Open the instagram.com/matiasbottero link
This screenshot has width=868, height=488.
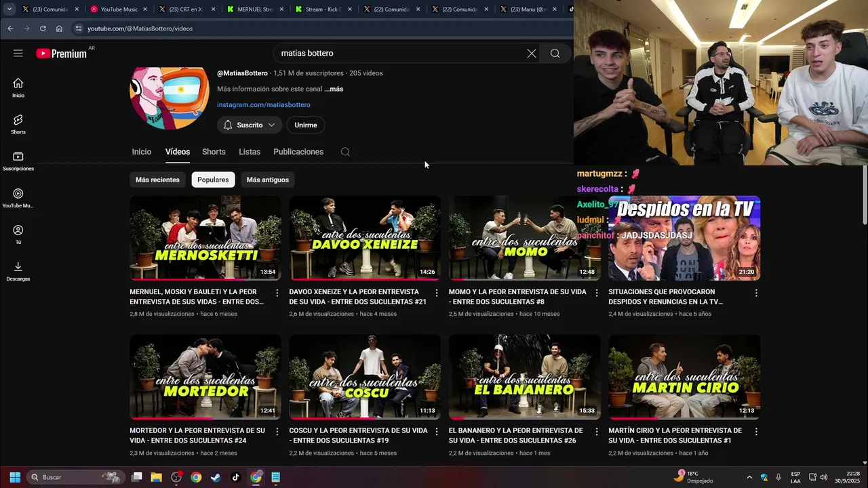click(x=264, y=104)
